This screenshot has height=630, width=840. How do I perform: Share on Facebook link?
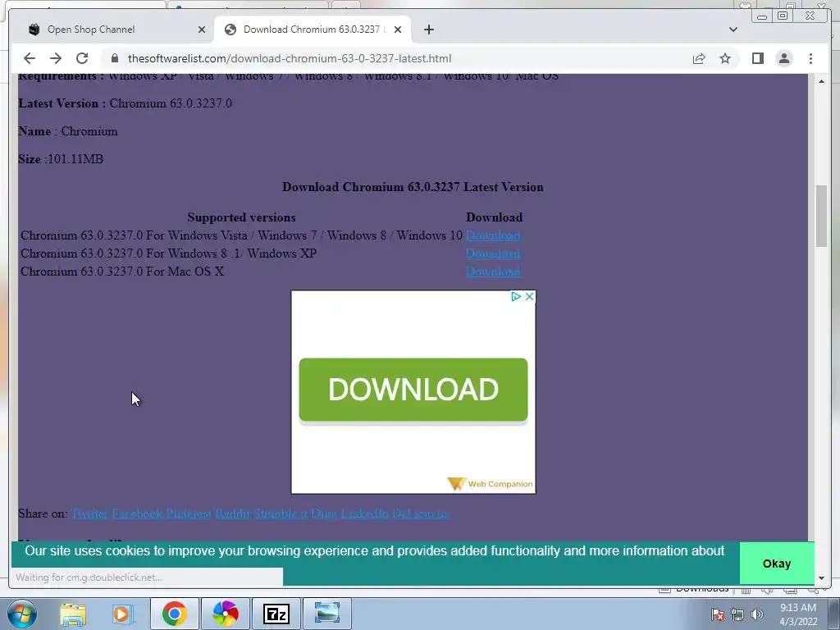click(x=137, y=514)
